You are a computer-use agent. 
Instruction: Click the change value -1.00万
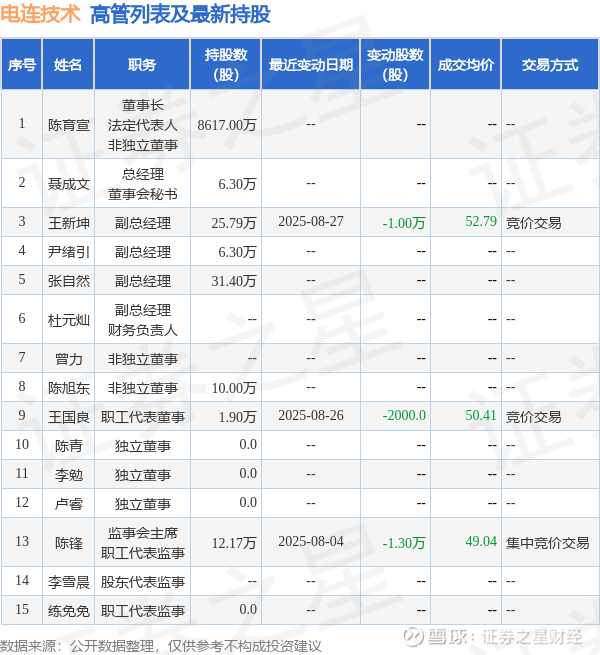click(404, 222)
